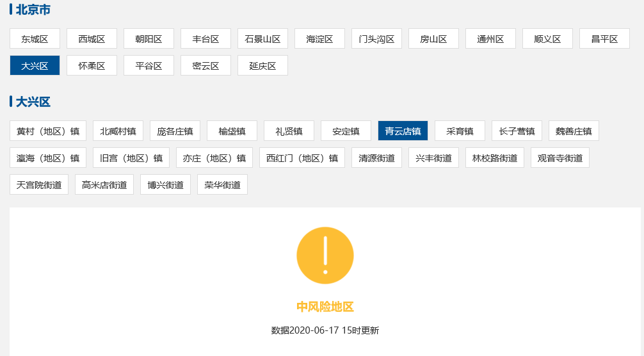Select 昌平区 district
Viewport: 644px width, 356px height.
click(604, 38)
